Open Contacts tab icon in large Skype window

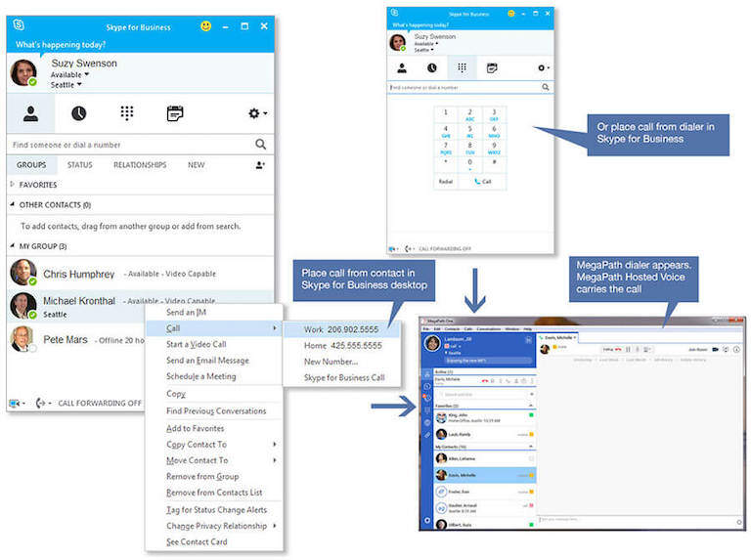[30, 113]
